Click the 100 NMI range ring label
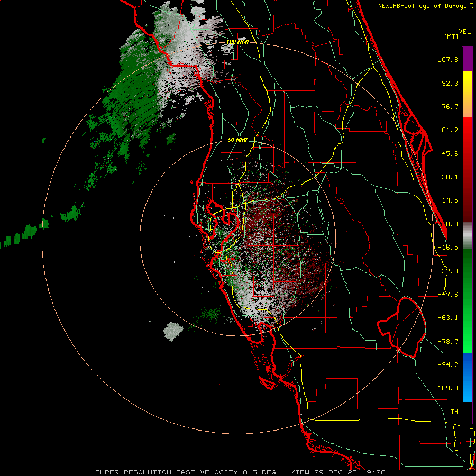 (237, 42)
